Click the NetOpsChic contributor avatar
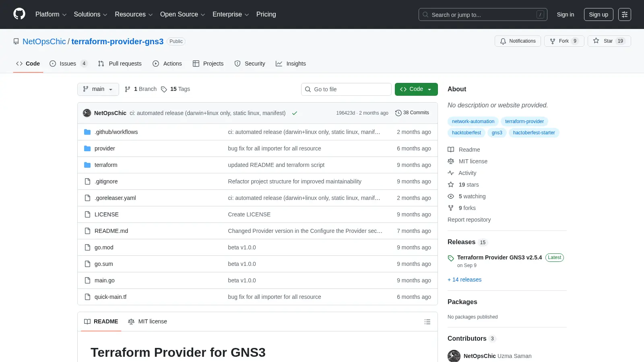Image resolution: width=644 pixels, height=362 pixels. [454, 356]
